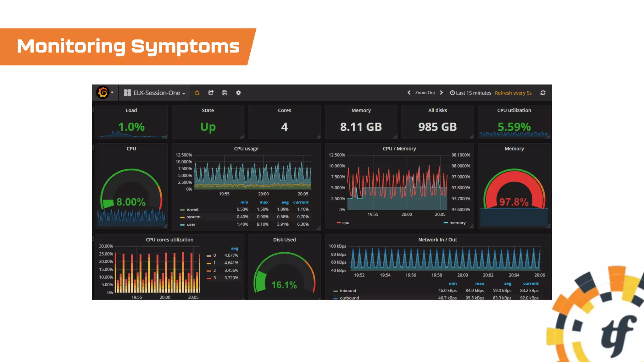The height and width of the screenshot is (362, 644).
Task: Open color picker for iowait green swatch
Action: pos(182,210)
